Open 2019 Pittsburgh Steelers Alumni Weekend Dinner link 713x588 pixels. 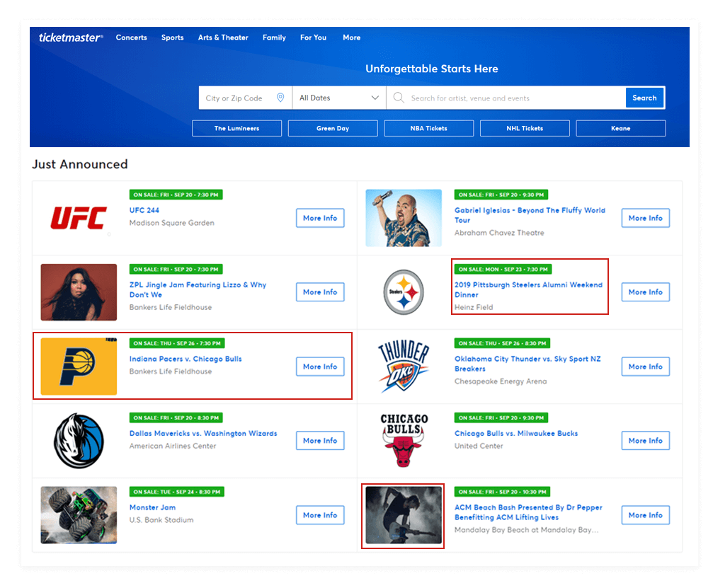[528, 290]
